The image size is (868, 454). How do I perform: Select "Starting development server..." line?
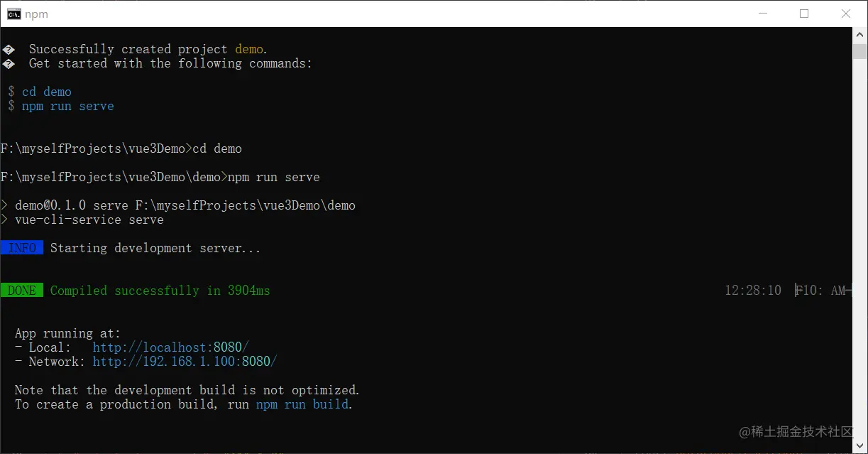click(x=155, y=248)
